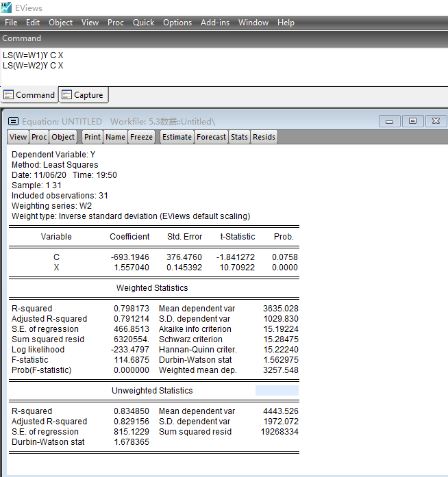
Task: Click the Durbin-Watson stat value 1.562975
Action: point(281,360)
